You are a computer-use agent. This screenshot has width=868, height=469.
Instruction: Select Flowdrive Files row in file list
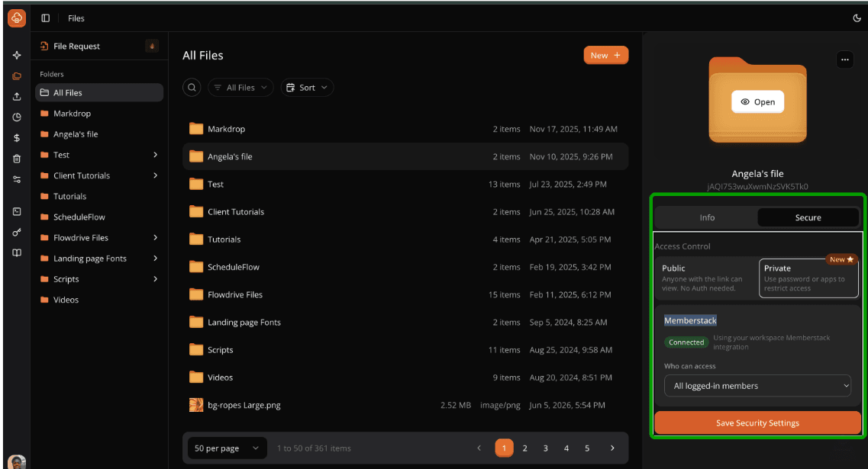[x=405, y=295]
